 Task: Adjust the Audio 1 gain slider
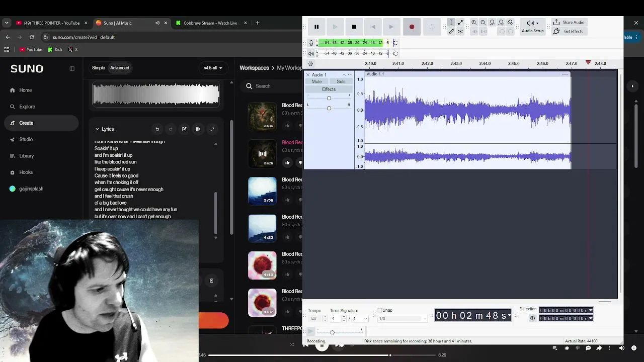click(x=329, y=98)
